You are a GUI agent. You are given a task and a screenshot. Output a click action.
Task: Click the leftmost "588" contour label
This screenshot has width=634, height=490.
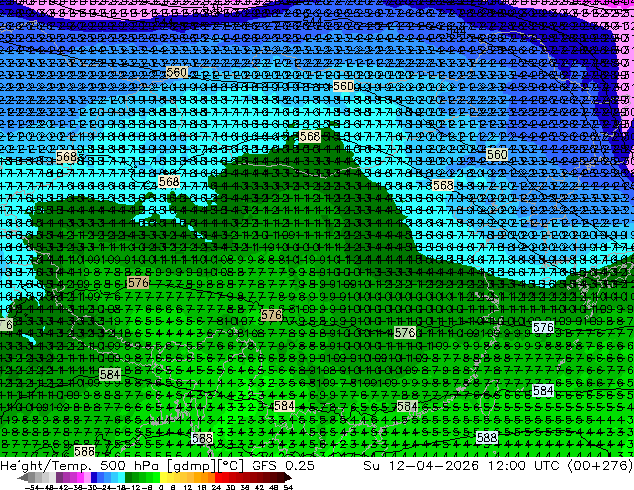85,451
